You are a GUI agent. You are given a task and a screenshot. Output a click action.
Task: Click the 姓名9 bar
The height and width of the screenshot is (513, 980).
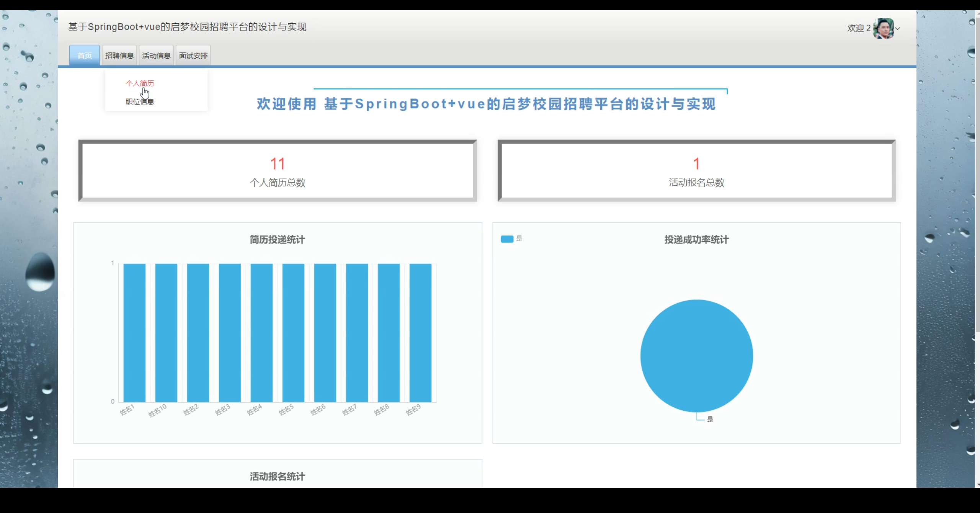(420, 332)
